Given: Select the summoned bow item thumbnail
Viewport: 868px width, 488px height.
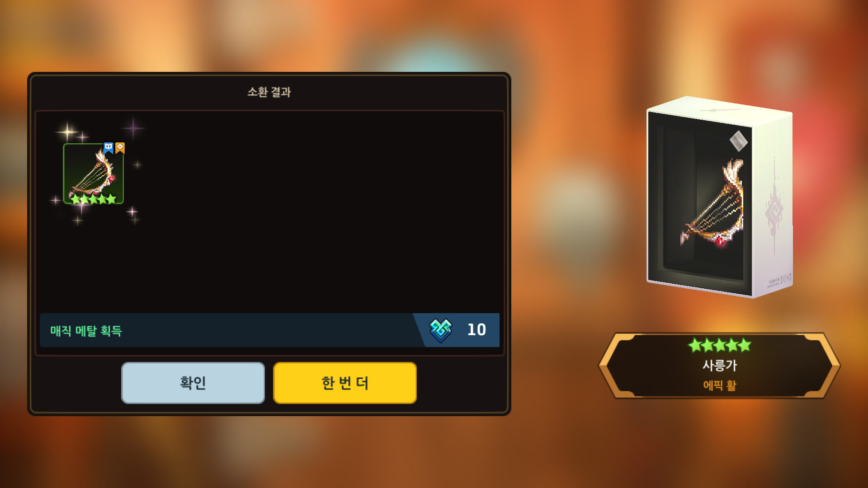Looking at the screenshot, I should pyautogui.click(x=94, y=174).
